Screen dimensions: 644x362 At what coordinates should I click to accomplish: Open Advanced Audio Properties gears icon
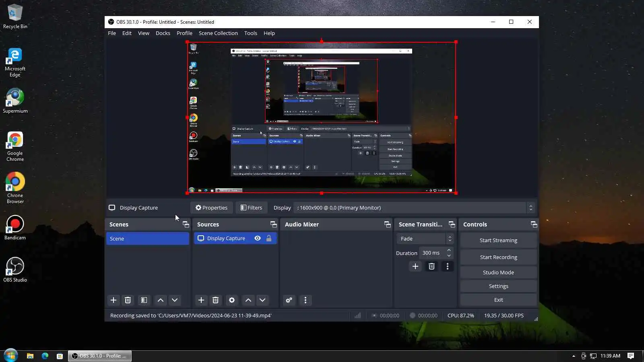289,300
